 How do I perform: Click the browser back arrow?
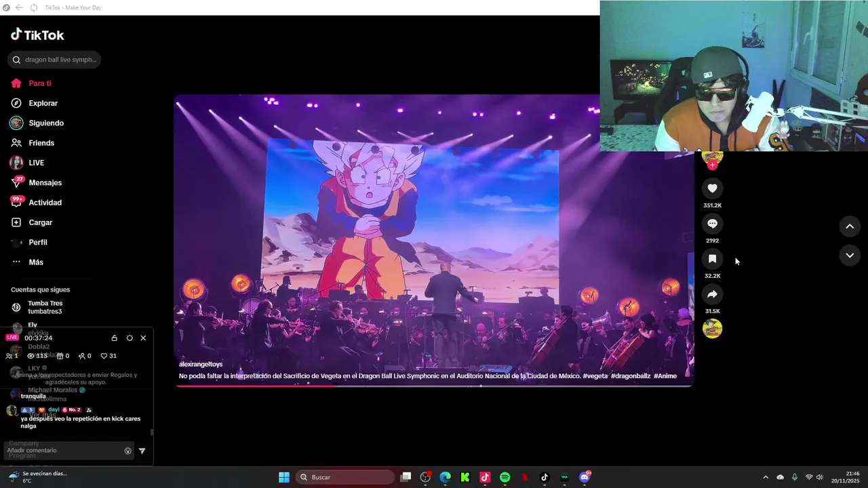coord(19,7)
